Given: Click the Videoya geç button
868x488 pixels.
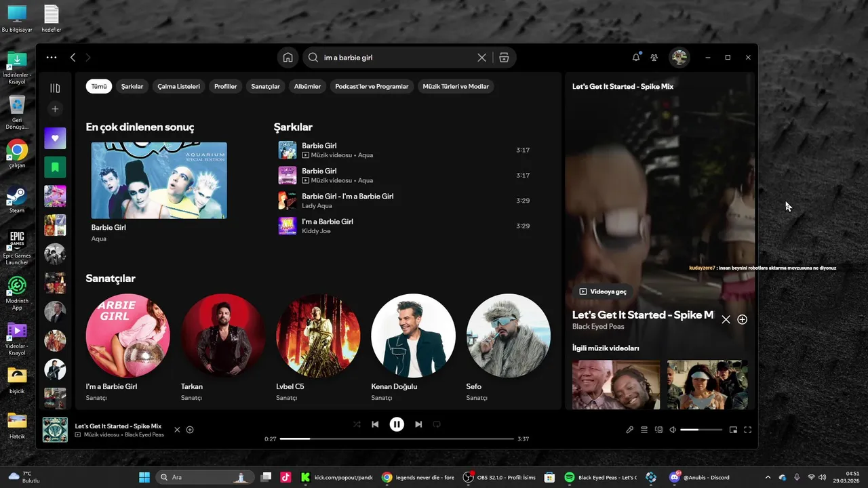Looking at the screenshot, I should tap(603, 291).
